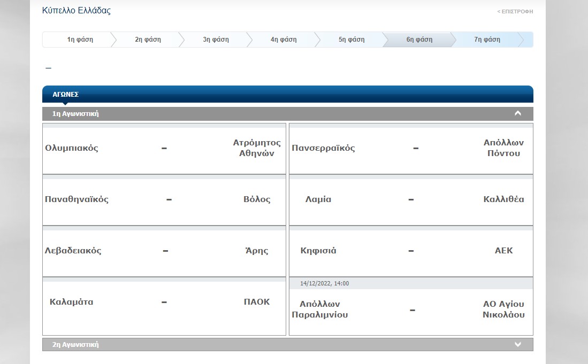Open the 1η φάση tab

pos(80,40)
